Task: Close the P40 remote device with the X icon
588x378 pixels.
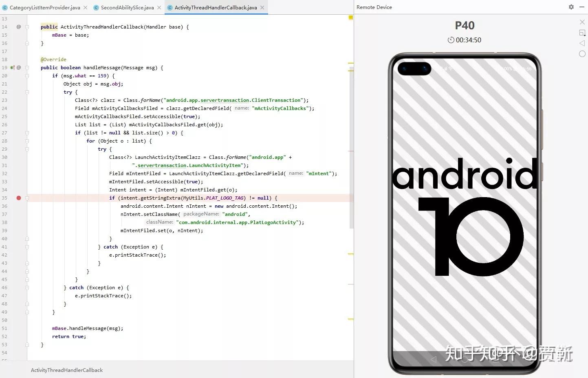Action: point(582,22)
